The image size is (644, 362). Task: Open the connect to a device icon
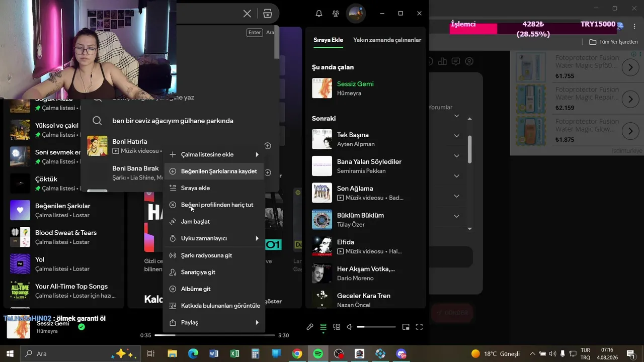point(337,327)
